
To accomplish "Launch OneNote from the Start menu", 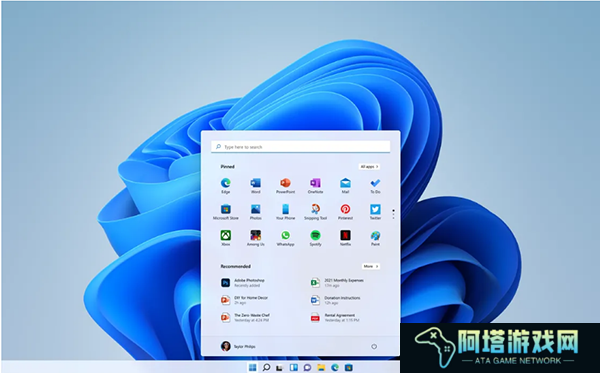I will click(315, 186).
